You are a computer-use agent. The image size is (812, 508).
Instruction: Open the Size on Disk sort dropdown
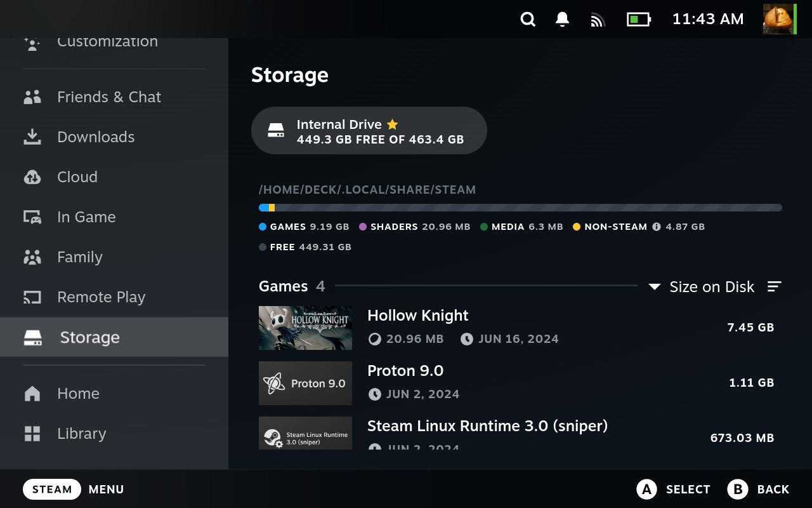[702, 286]
